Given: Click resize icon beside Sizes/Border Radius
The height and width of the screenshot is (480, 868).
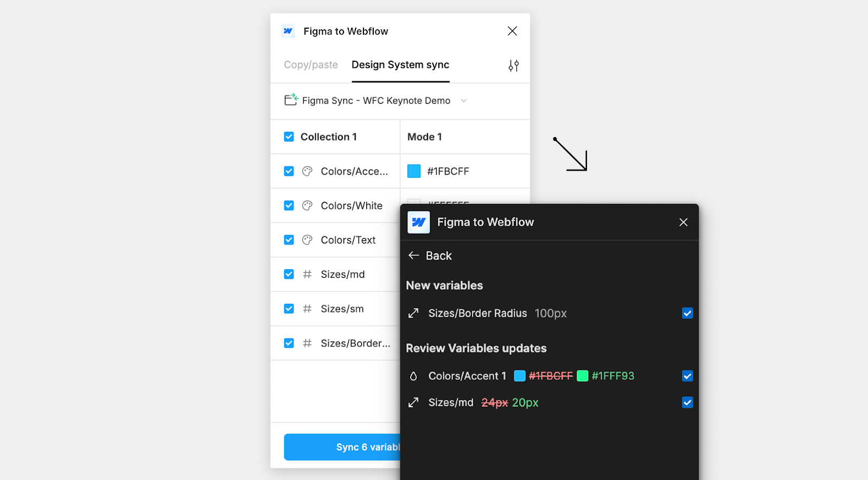Looking at the screenshot, I should click(x=413, y=313).
